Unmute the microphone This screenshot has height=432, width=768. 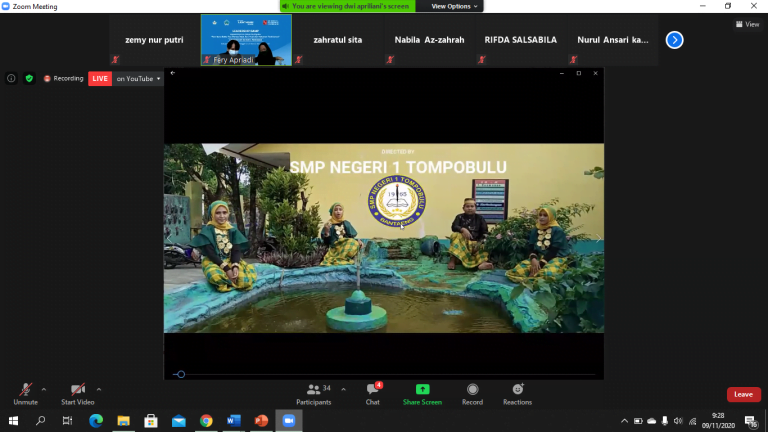(x=25, y=391)
